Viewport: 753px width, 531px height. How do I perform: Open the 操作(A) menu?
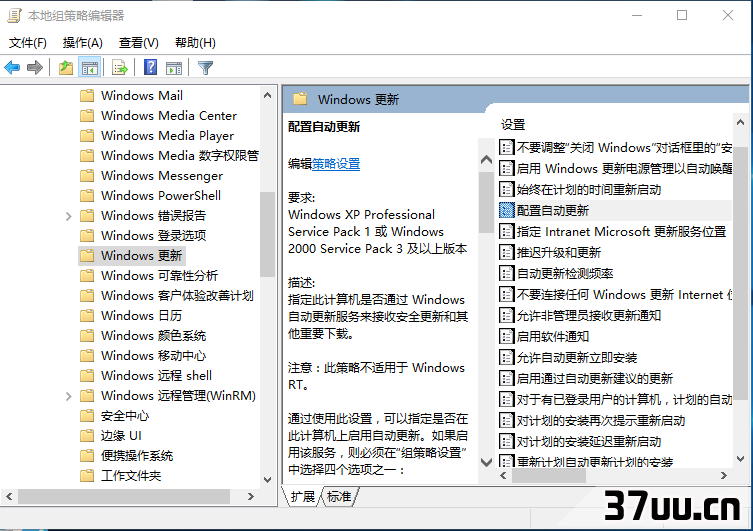coord(83,43)
